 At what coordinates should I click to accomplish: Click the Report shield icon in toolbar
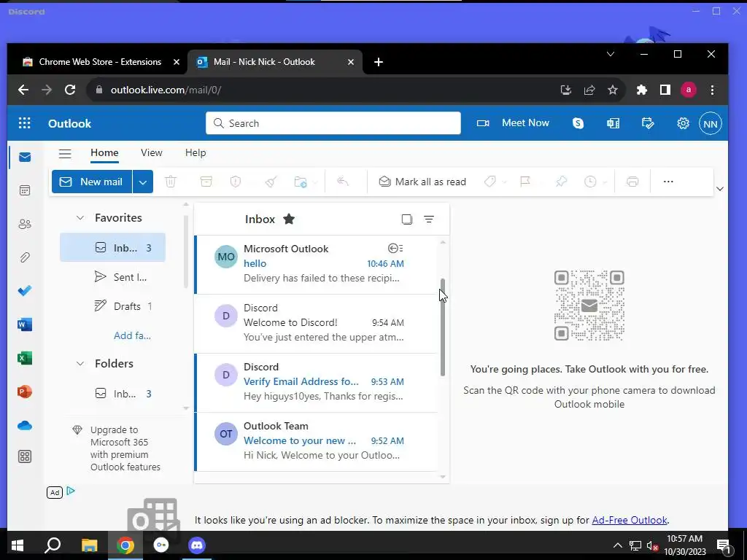pyautogui.click(x=236, y=182)
